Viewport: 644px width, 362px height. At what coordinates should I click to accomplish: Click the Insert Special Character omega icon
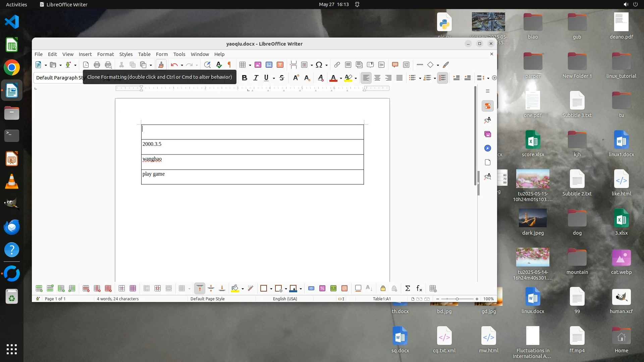(319, 65)
